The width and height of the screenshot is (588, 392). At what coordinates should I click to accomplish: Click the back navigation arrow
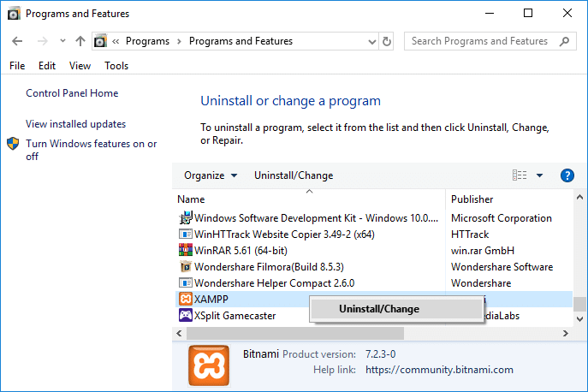pos(18,41)
